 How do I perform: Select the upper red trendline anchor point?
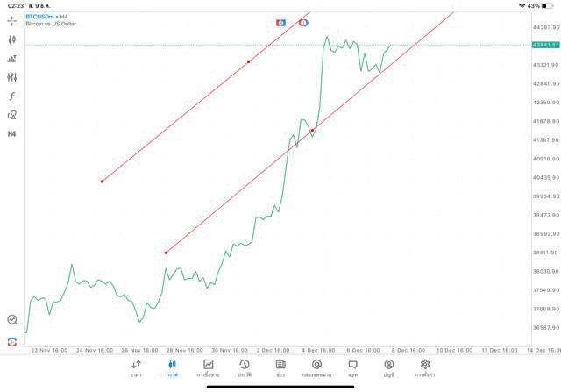pyautogui.click(x=249, y=61)
